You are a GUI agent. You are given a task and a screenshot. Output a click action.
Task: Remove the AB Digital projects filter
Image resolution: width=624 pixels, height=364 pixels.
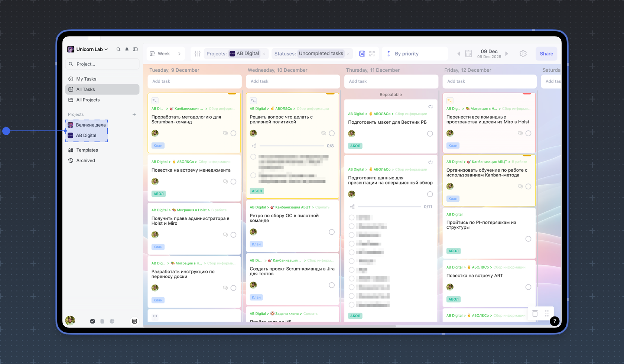click(264, 54)
